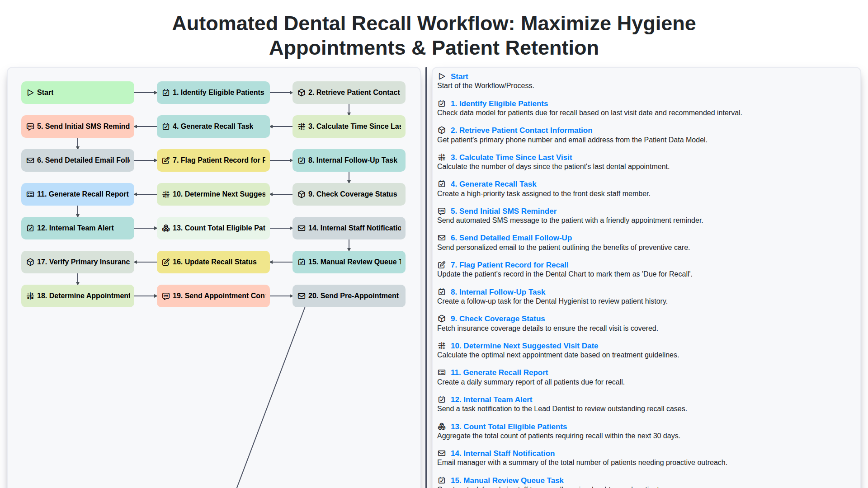Click the envelope icon beside Send Detailed Email Follow-Up heading
Screen dimensions: 868x488
click(442, 238)
